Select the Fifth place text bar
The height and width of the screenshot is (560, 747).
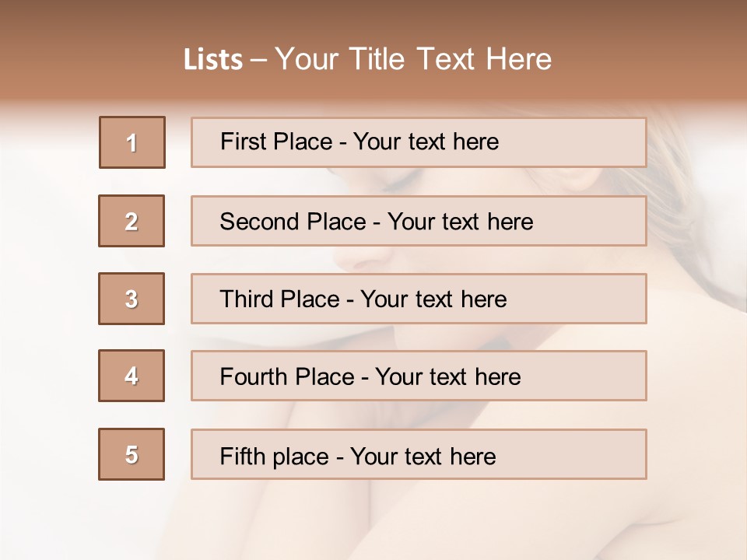pyautogui.click(x=419, y=454)
